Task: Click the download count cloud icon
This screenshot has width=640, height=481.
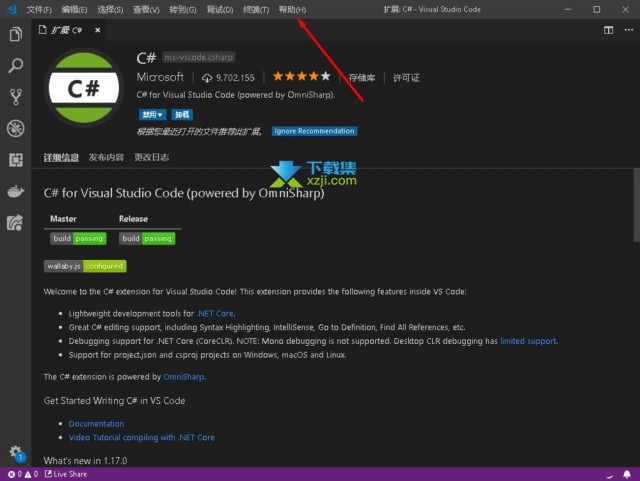Action: 207,78
